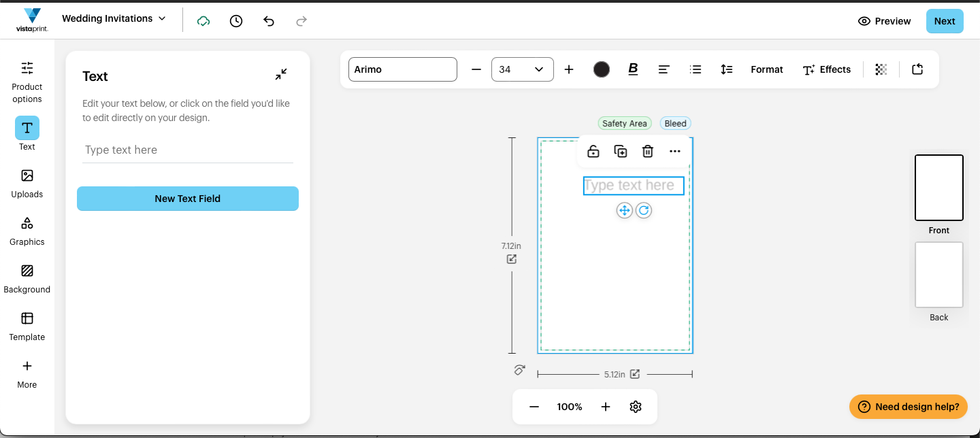980x438 pixels.
Task: Zoom out with the minus button
Action: pyautogui.click(x=534, y=407)
